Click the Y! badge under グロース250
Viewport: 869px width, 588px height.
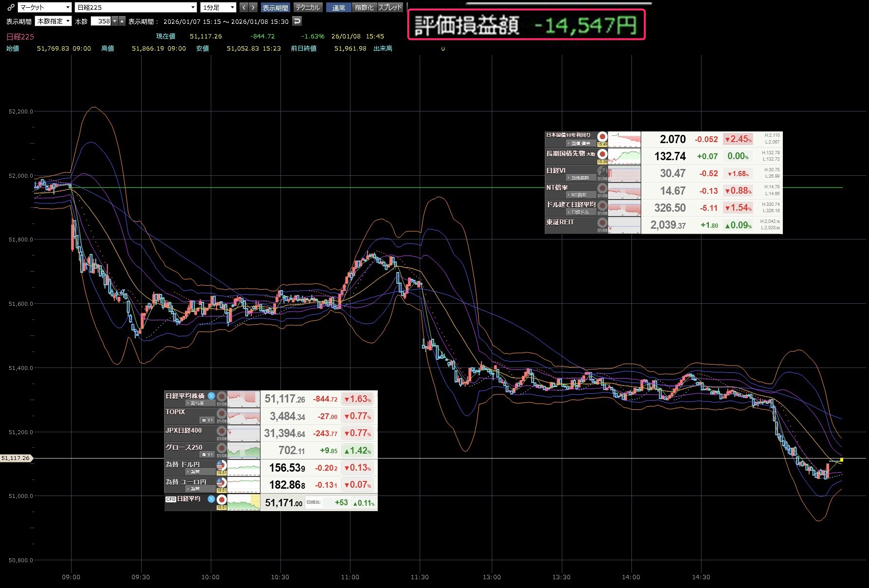(207, 455)
